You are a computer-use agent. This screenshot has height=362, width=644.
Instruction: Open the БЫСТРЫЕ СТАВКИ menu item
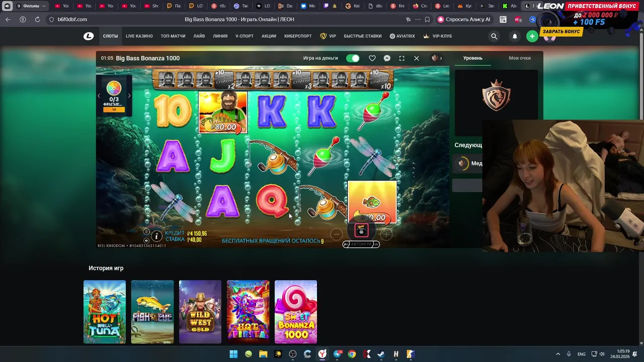point(363,36)
